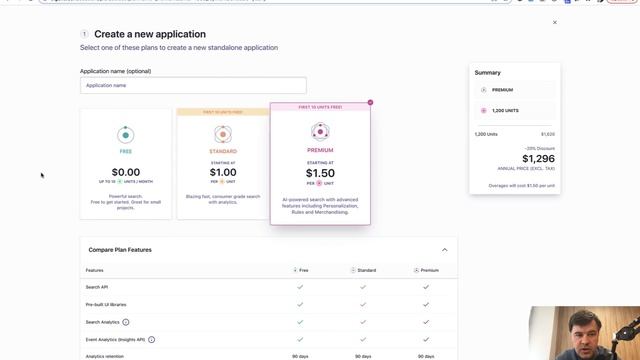The width and height of the screenshot is (640, 360).
Task: Click the unit icon beside 1,200 UNITS
Action: pyautogui.click(x=484, y=111)
